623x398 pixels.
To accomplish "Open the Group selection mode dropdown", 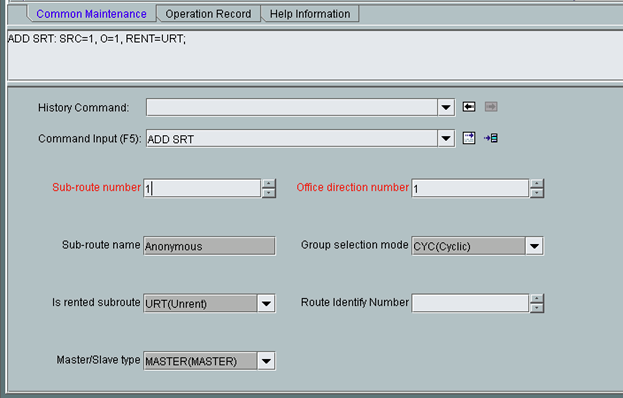I will 534,246.
